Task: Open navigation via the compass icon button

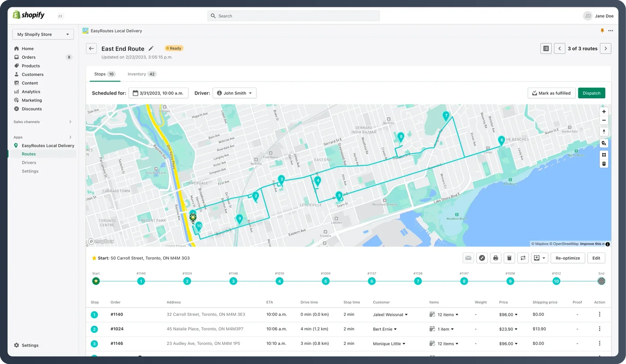Action: tap(482, 258)
